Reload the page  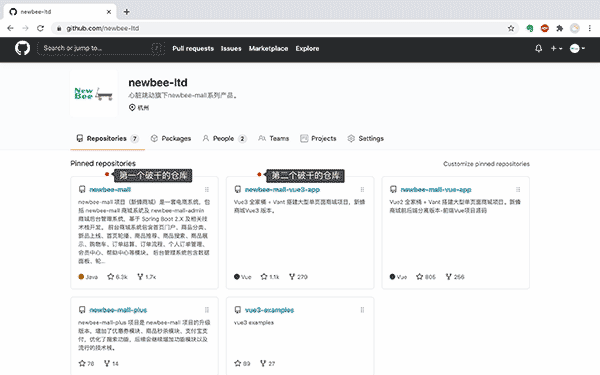point(40,28)
